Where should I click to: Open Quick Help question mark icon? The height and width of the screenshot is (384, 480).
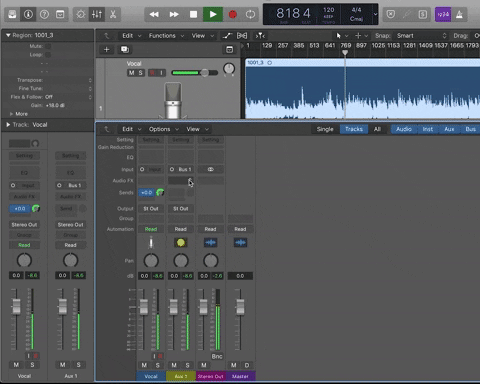(x=44, y=14)
